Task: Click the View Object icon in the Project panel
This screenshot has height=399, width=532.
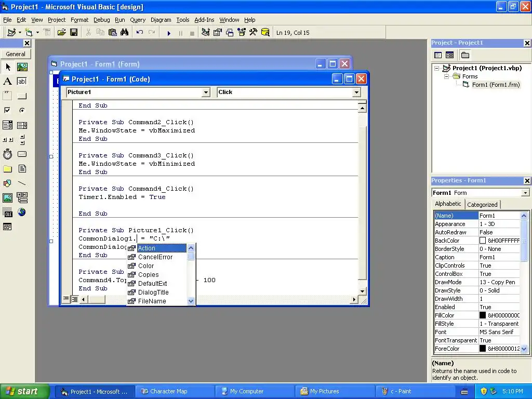Action: point(449,55)
